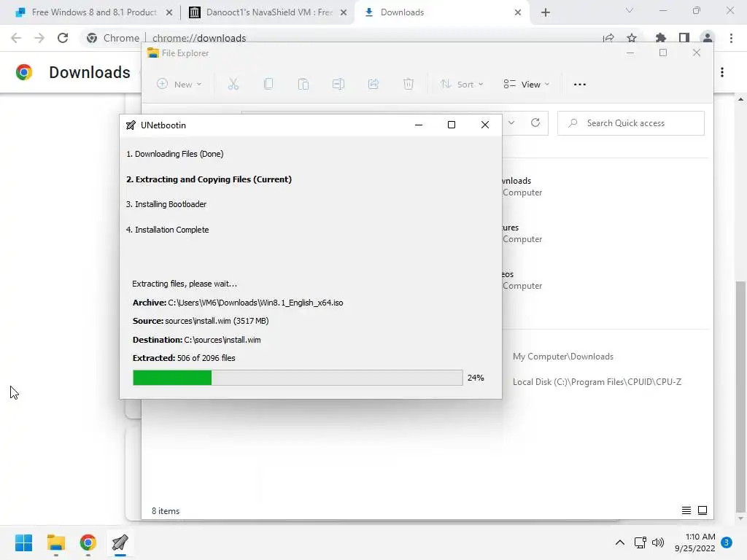The width and height of the screenshot is (747, 560).
Task: Click the 'Extracted: 506 of 2096 files' text
Action: click(x=184, y=358)
